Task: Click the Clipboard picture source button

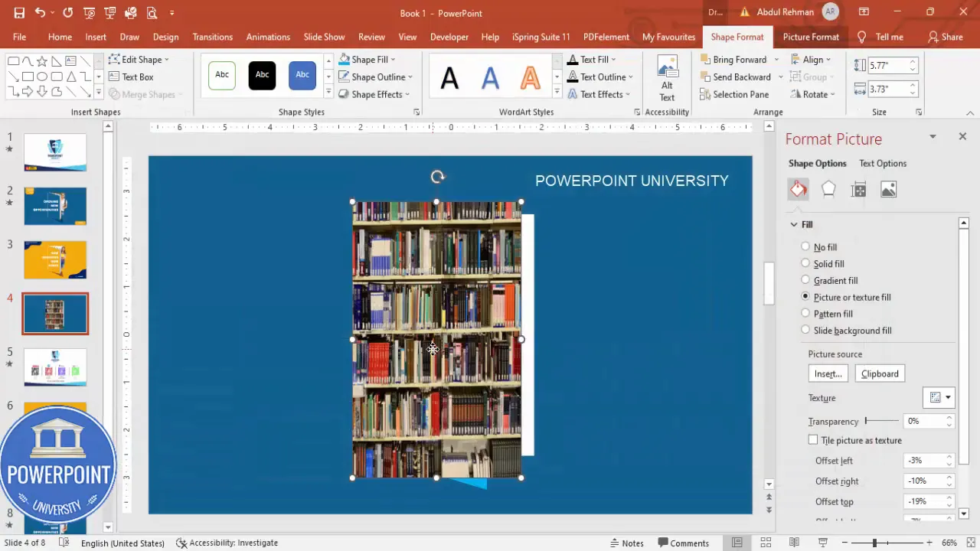Action: click(880, 373)
